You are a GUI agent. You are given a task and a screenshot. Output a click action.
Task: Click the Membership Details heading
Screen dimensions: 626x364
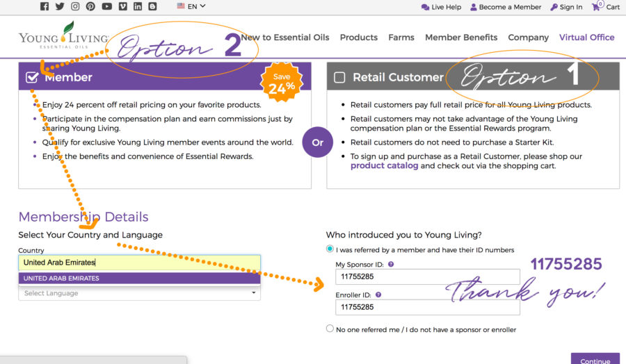click(x=83, y=217)
